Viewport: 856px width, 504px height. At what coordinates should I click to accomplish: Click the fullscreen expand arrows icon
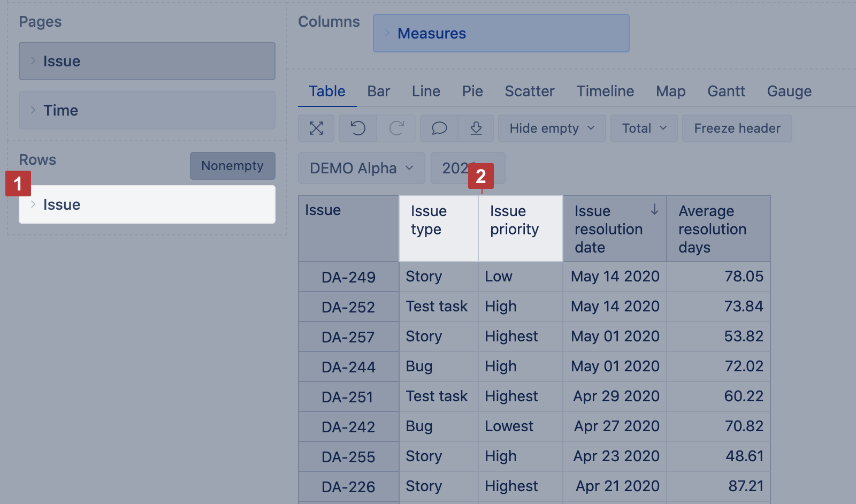(316, 128)
